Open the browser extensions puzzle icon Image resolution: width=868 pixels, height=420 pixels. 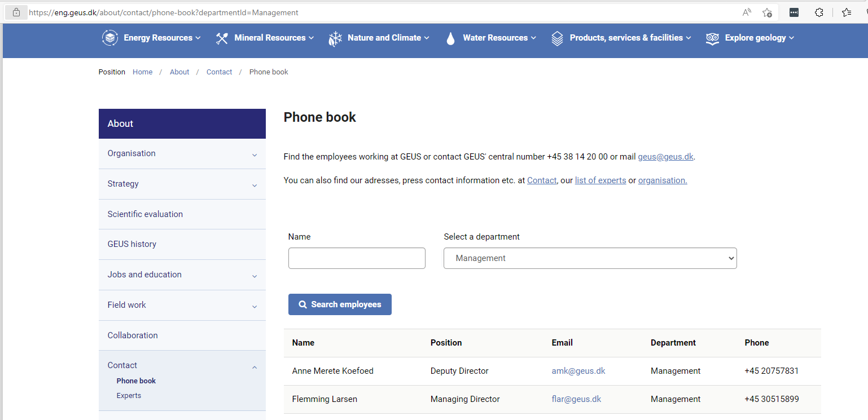(x=819, y=12)
